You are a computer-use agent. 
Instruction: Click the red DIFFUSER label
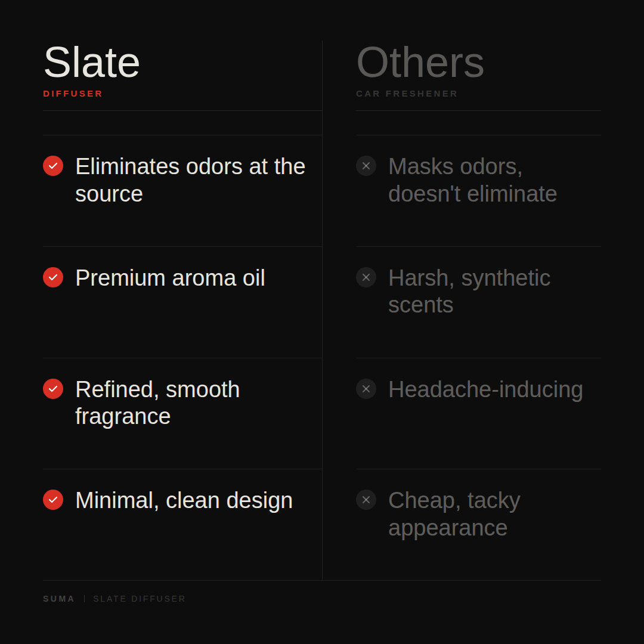[x=73, y=94]
